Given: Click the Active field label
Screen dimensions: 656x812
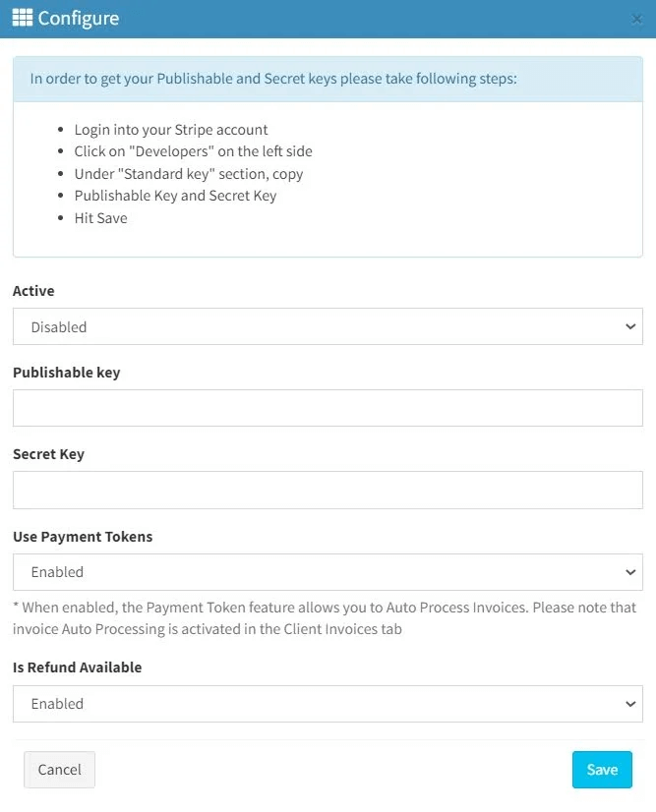Looking at the screenshot, I should (33, 291).
